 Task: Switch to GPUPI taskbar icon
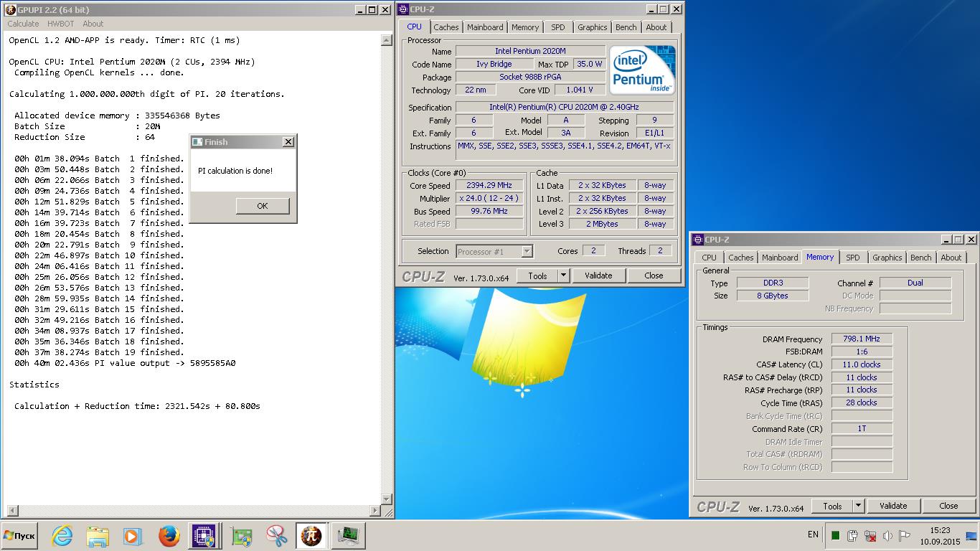pyautogui.click(x=311, y=536)
